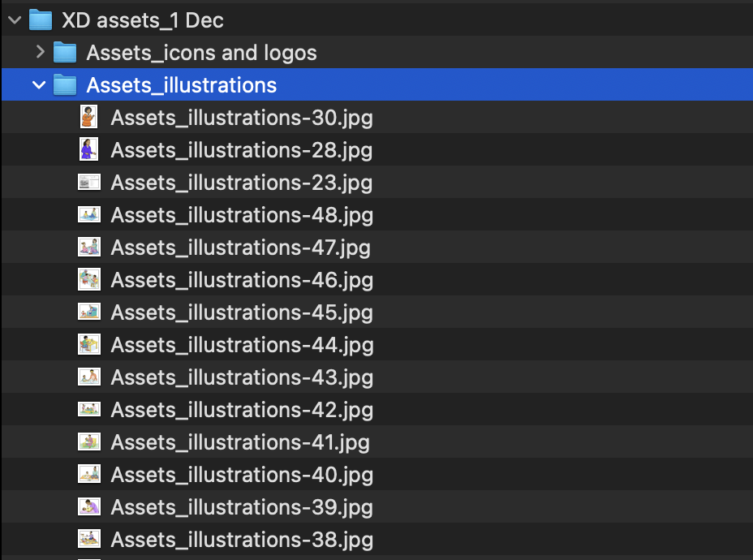Viewport: 753px width, 560px height.
Task: Click the XD assets_1 Dec folder icon
Action: (41, 20)
